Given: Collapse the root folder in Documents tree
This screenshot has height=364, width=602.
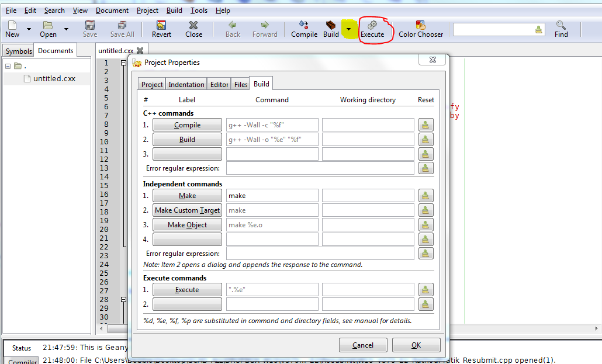Looking at the screenshot, I should click(x=8, y=66).
